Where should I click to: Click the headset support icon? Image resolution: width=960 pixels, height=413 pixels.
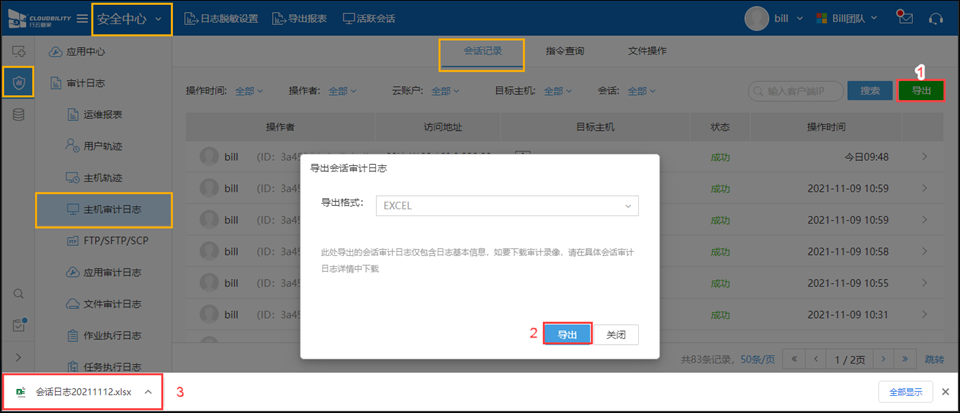point(936,18)
